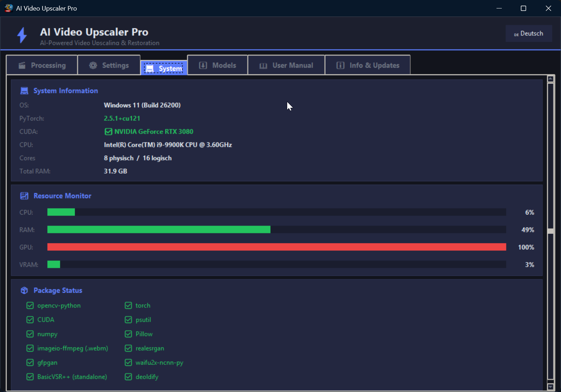This screenshot has width=561, height=392.
Task: Click the System Information heading
Action: (66, 91)
